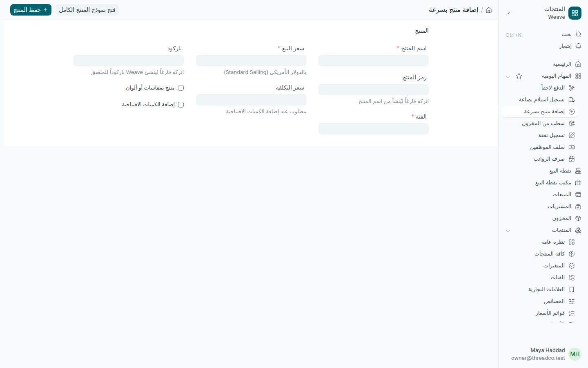Click the تسجيل استلام بضاعة truck icon

click(572, 100)
